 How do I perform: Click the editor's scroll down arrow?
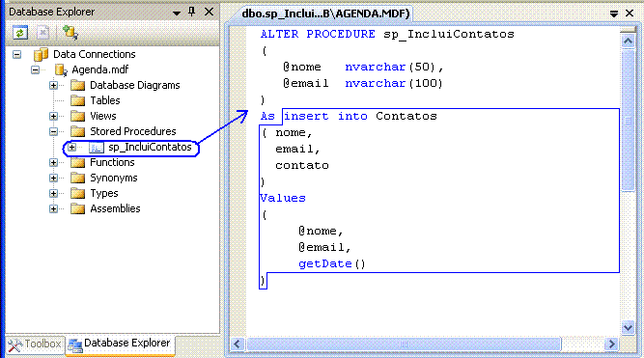(x=628, y=327)
